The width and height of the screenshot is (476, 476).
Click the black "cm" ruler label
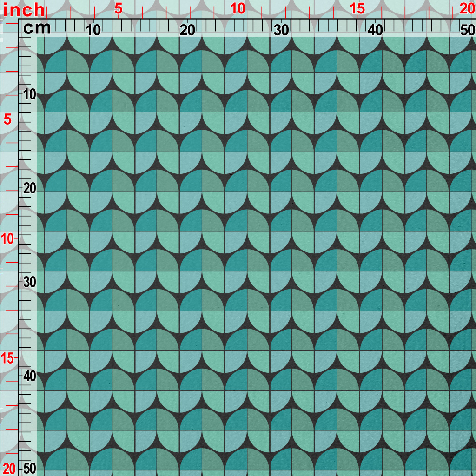(37, 28)
